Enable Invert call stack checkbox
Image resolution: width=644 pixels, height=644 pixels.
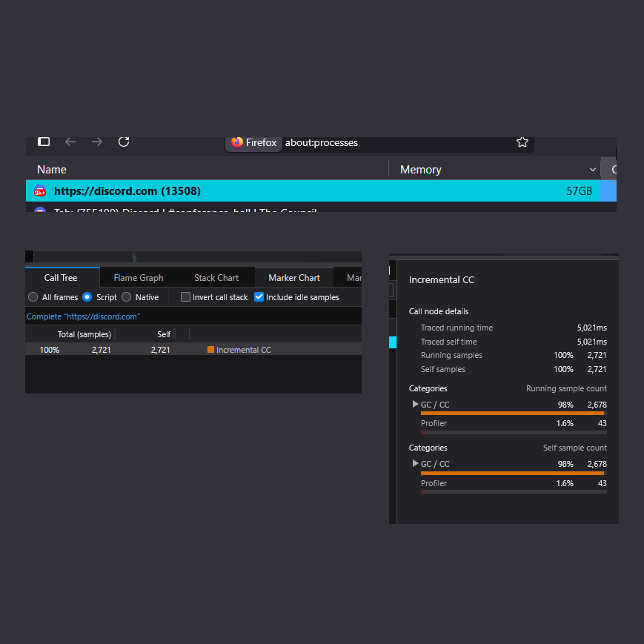(186, 297)
